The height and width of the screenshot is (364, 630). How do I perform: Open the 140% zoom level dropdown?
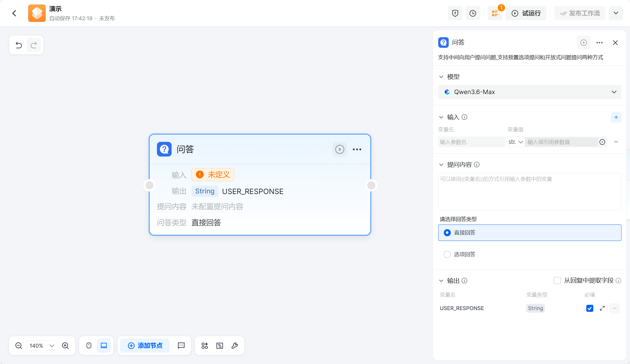point(42,346)
